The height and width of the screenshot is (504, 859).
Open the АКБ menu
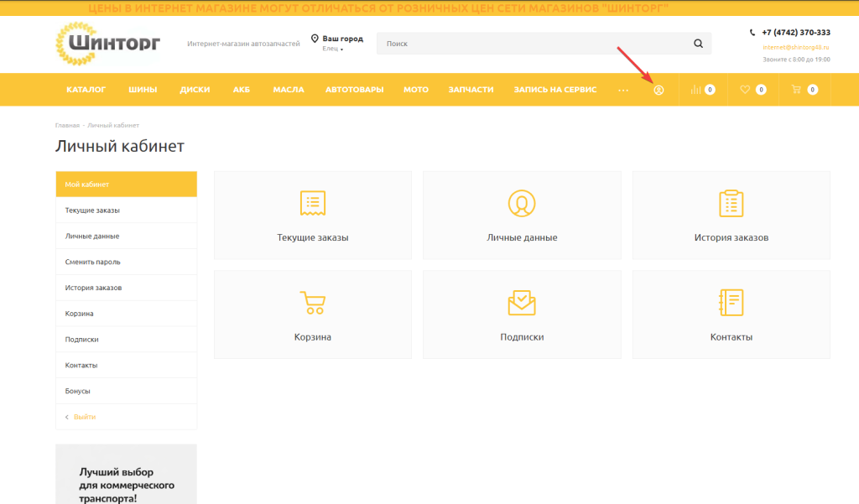(242, 89)
